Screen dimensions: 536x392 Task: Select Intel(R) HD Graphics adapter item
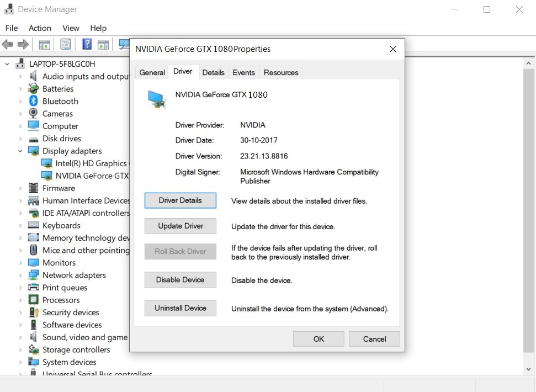pos(85,163)
